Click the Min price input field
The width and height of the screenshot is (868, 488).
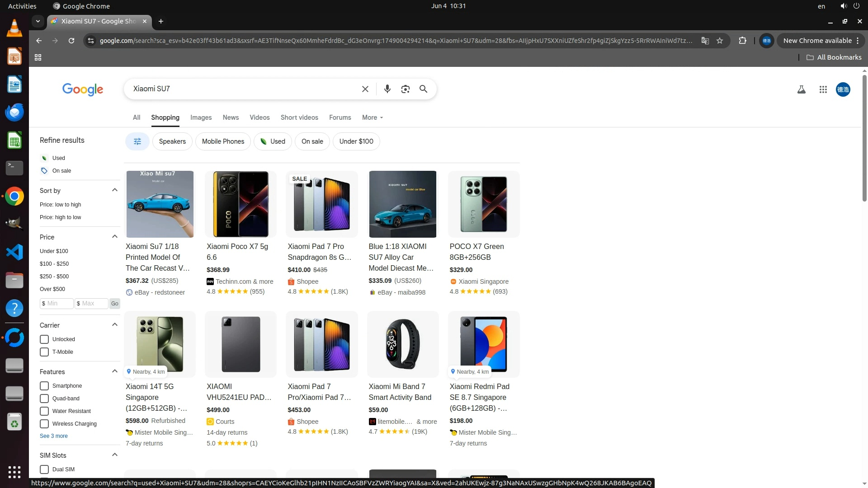(58, 304)
